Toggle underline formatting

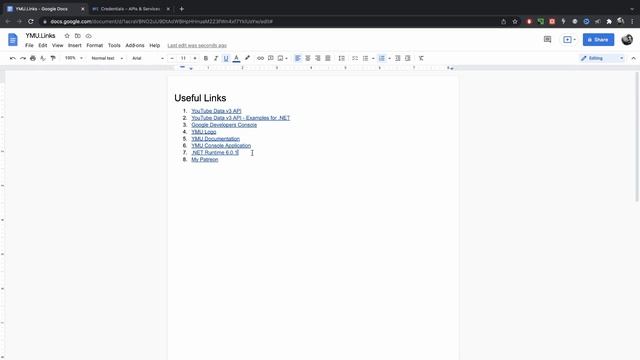point(226,58)
